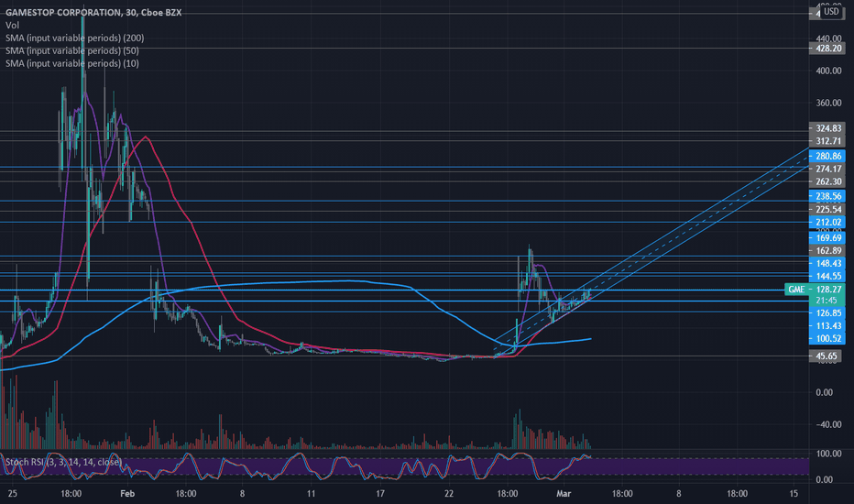Viewport: 854px width, 504px height.
Task: Select the 126.85 price level label
Action: tap(827, 313)
